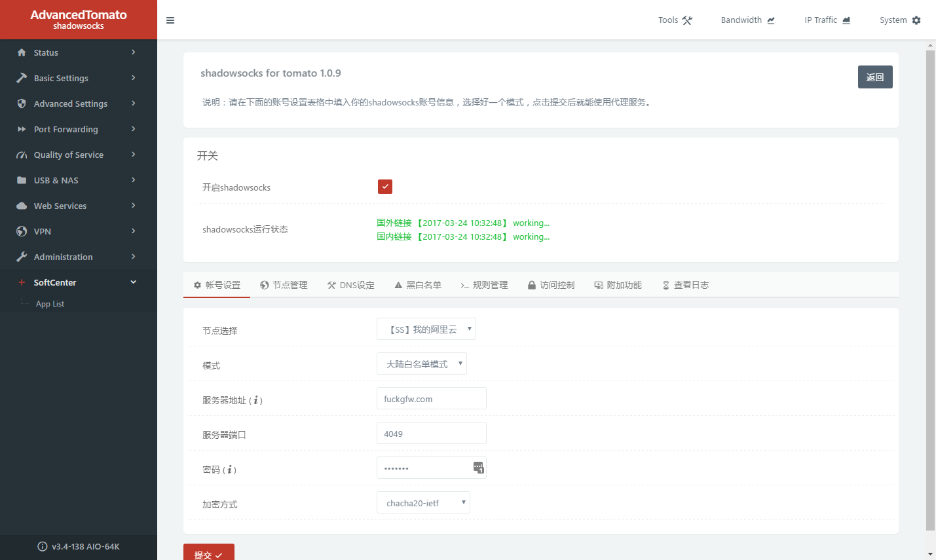Click the version info icon at sidebar bottom
The width and height of the screenshot is (936, 560).
(43, 546)
